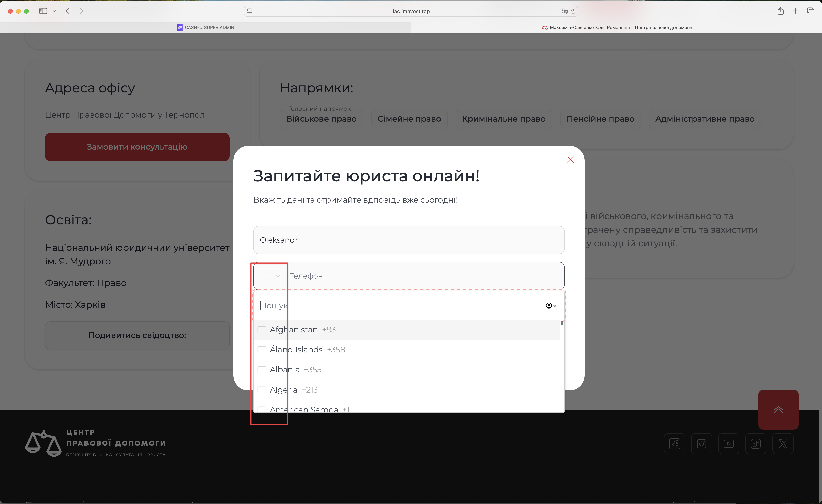Click the page translate icon in address bar
The height and width of the screenshot is (504, 822).
click(x=564, y=11)
